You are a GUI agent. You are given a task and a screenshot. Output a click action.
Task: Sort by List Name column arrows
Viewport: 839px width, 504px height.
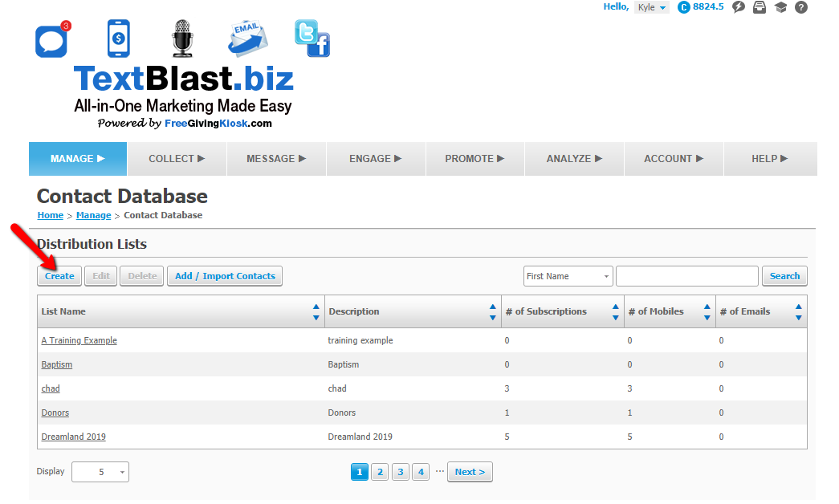316,312
